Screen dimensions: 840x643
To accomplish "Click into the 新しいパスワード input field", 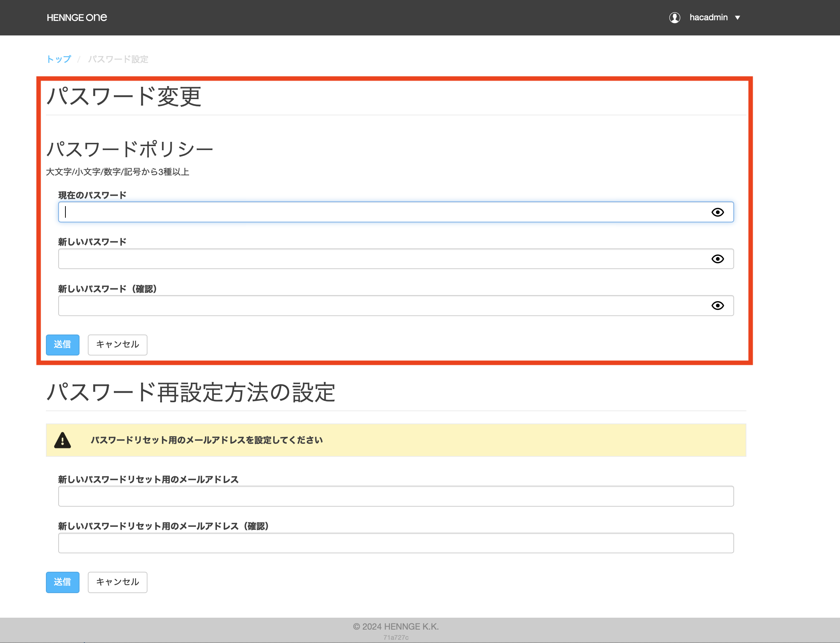I will tap(382, 259).
